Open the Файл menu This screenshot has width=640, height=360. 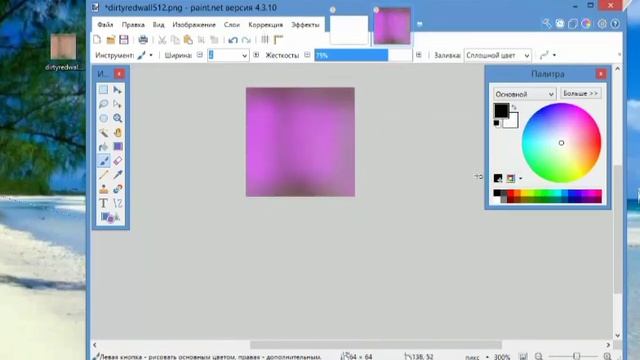coord(105,25)
